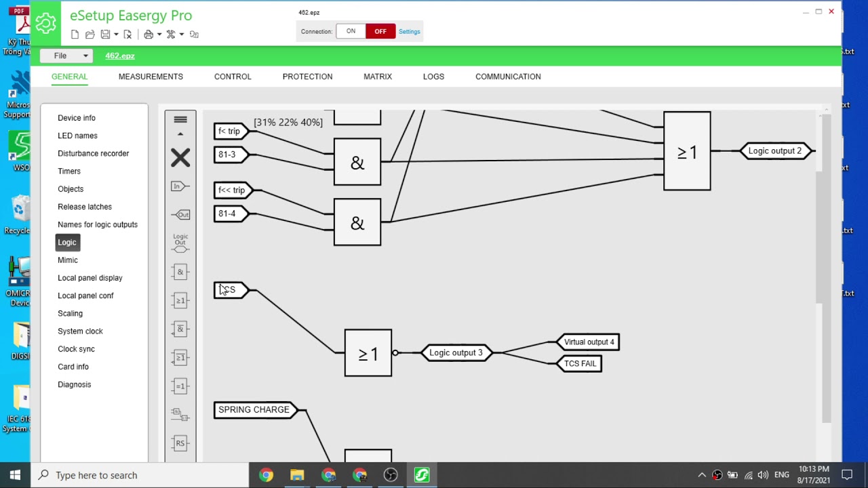Open Objects in the sidebar

click(x=71, y=189)
